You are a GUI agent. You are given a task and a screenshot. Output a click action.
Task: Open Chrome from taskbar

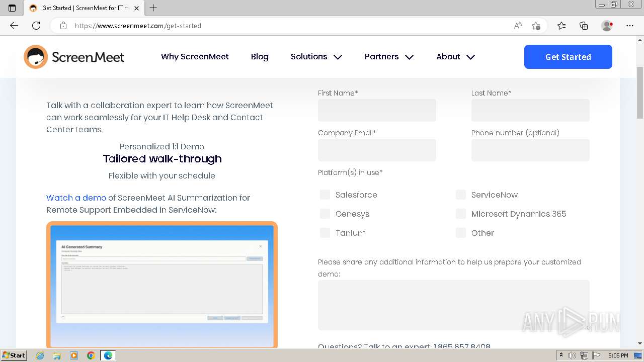click(91, 355)
